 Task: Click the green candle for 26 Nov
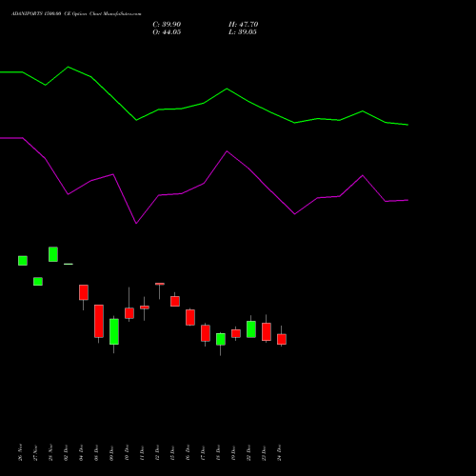[x=23, y=261]
